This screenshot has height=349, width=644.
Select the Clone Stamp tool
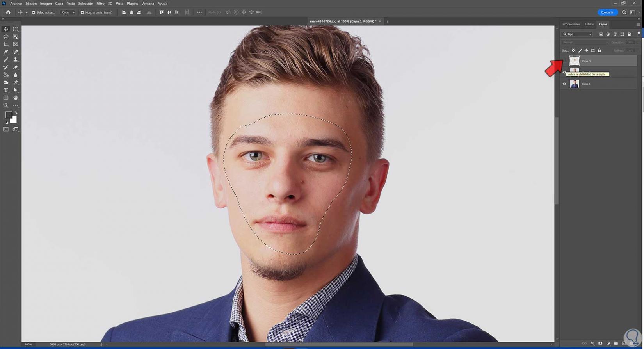(16, 60)
